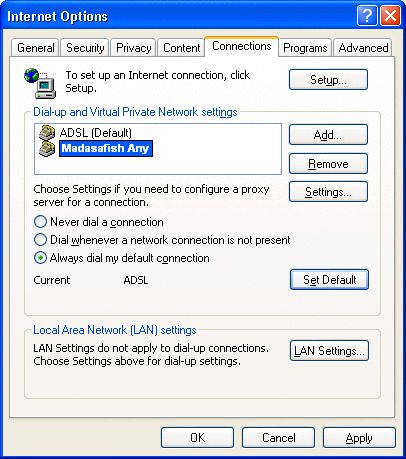Image resolution: width=406 pixels, height=459 pixels.
Task: Select Always dial my default connection
Action: [40, 258]
